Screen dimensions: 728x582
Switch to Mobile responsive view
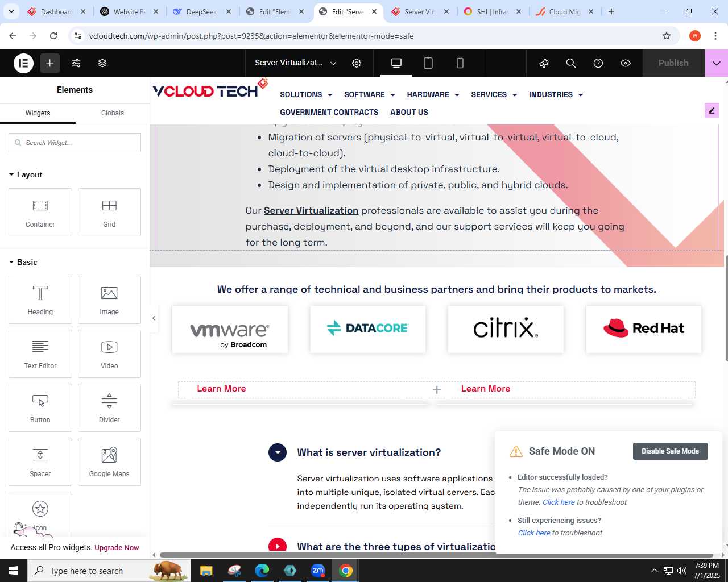tap(460, 63)
